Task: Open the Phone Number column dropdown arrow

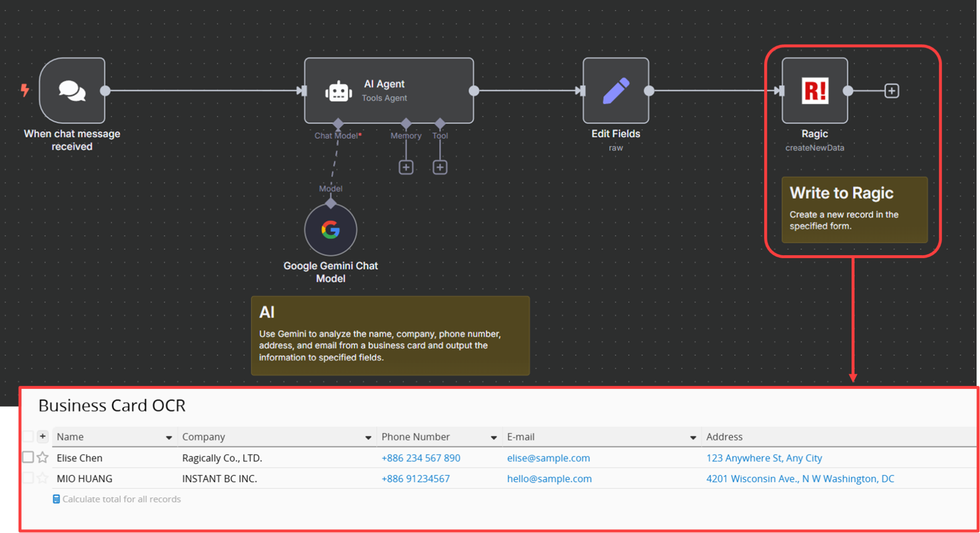Action: click(494, 437)
